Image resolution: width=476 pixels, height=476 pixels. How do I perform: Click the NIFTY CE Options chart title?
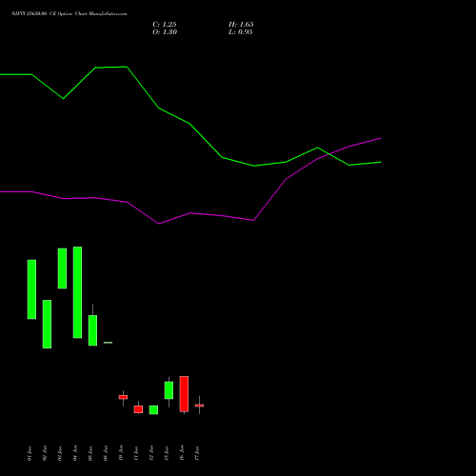[x=69, y=13]
